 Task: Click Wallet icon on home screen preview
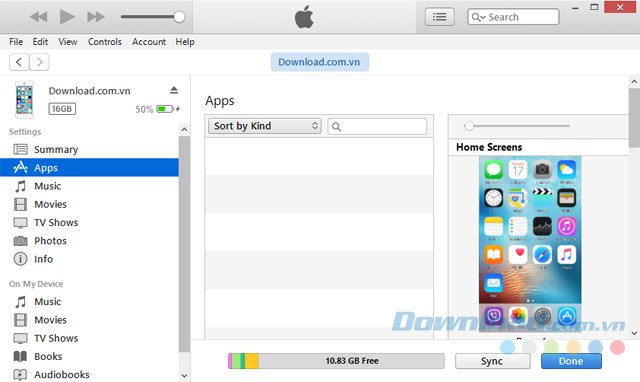click(x=567, y=198)
